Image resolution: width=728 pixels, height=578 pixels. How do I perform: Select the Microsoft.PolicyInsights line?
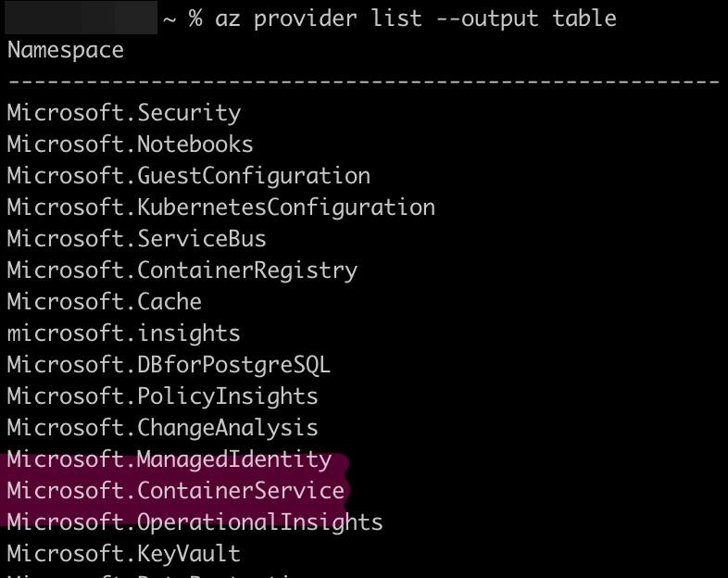(x=162, y=396)
